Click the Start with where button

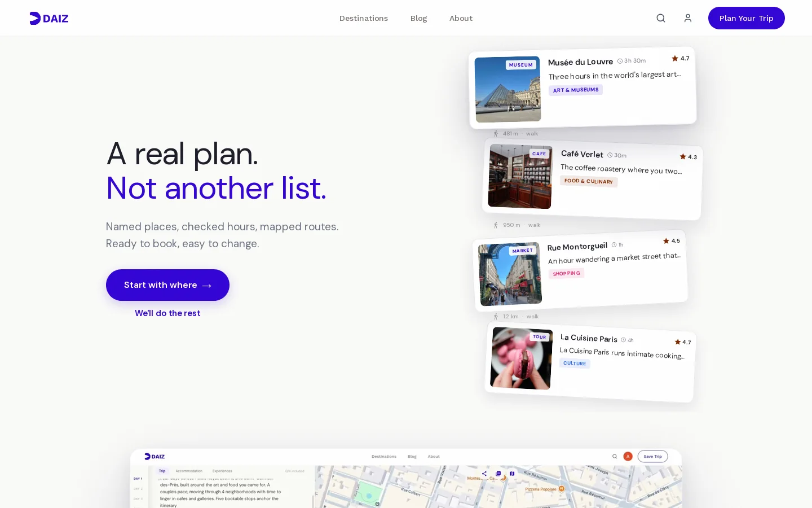click(x=167, y=285)
